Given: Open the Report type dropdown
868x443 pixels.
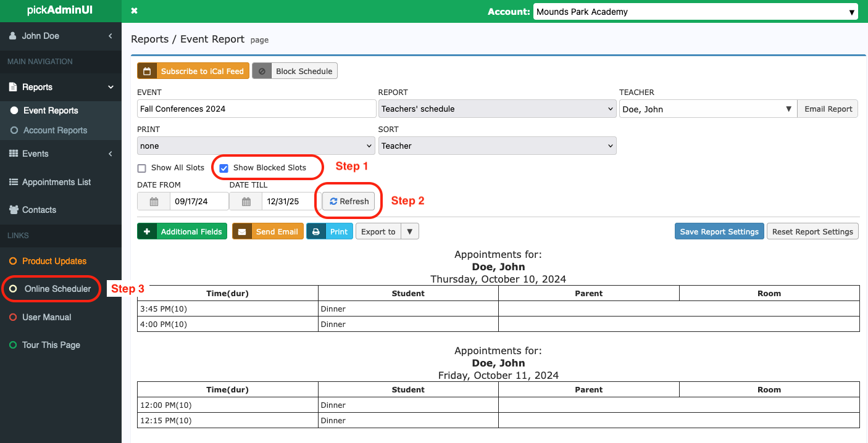Looking at the screenshot, I should point(497,109).
